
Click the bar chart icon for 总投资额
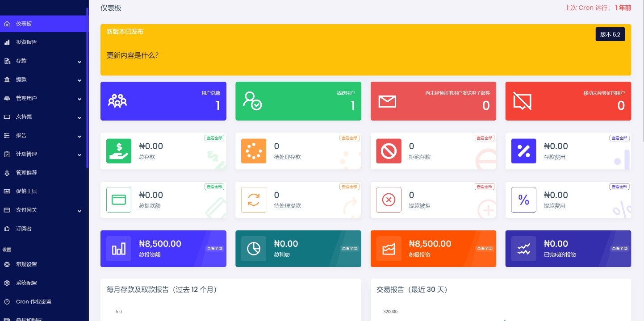point(119,249)
